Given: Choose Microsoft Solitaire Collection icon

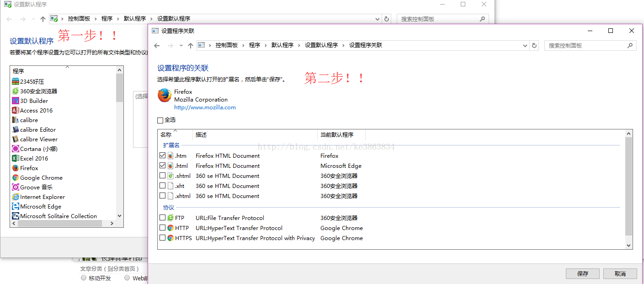Looking at the screenshot, I should pyautogui.click(x=16, y=216).
